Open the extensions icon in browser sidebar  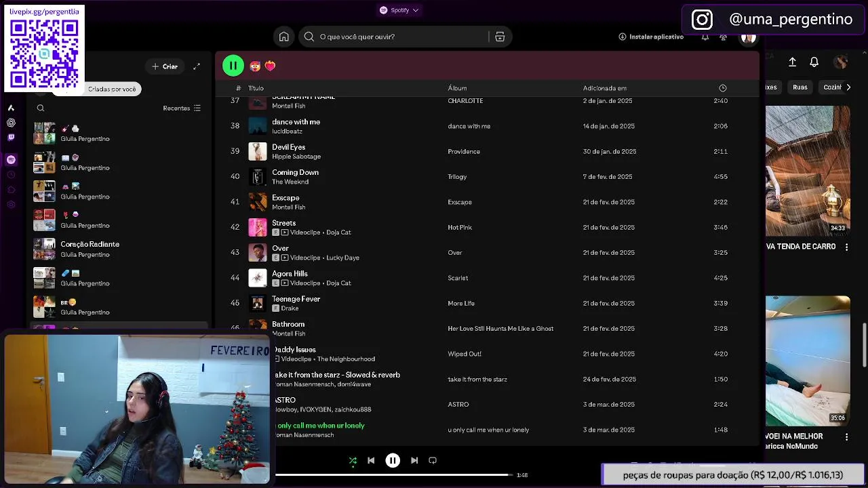click(11, 190)
